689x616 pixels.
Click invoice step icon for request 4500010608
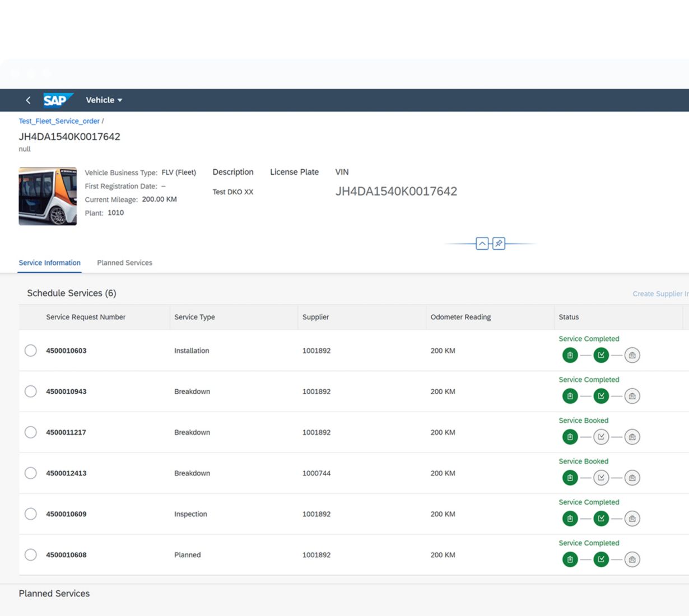632,559
